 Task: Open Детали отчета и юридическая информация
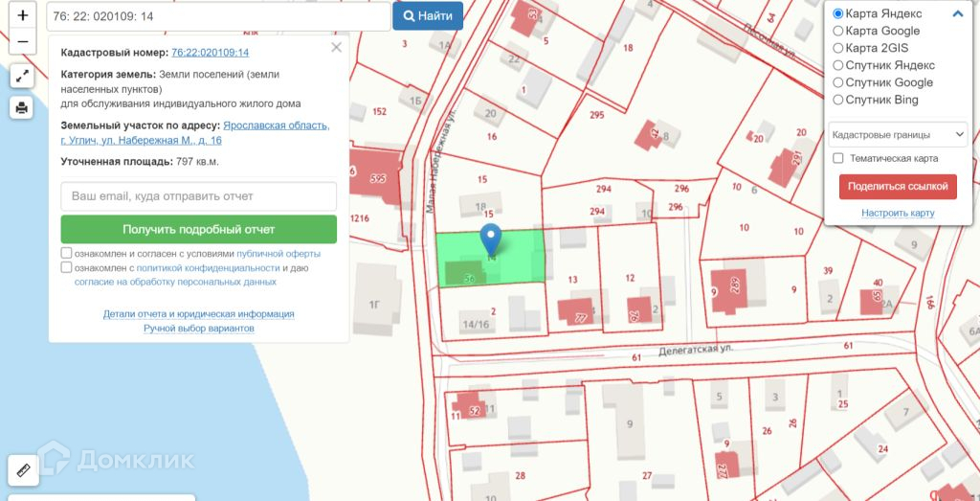199,314
